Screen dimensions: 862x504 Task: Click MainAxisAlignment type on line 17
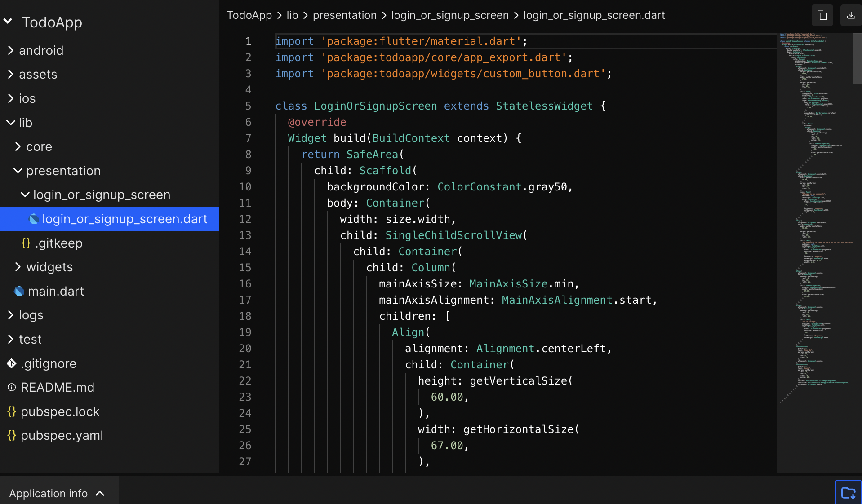pyautogui.click(x=557, y=300)
